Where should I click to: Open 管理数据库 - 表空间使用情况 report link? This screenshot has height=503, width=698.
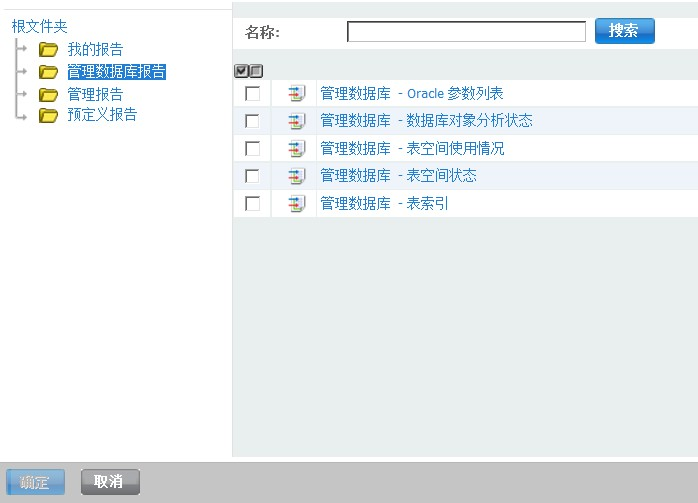(x=412, y=149)
